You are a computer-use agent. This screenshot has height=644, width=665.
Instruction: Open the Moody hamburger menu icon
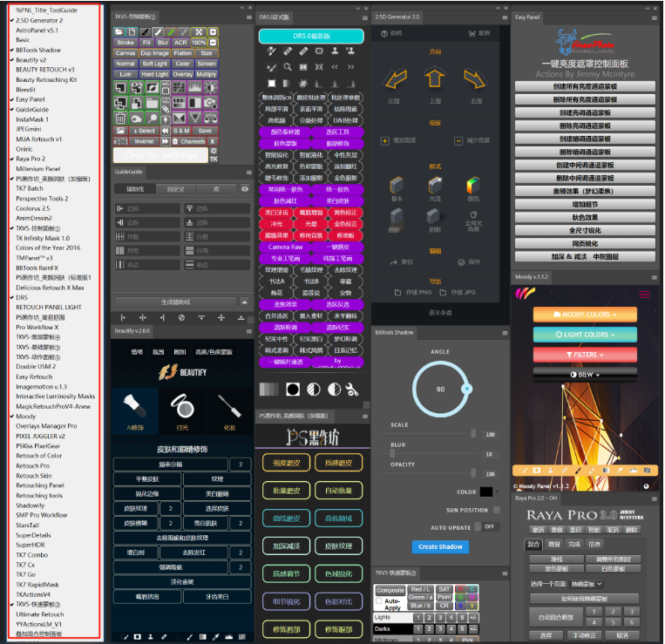coord(644,295)
